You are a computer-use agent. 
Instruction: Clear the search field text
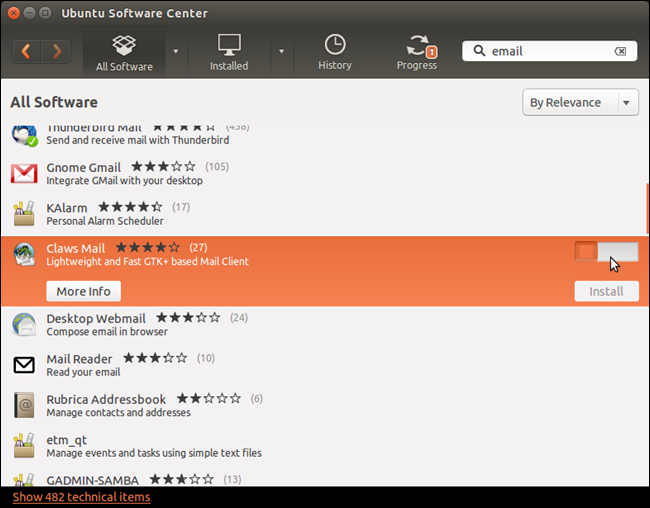point(620,51)
